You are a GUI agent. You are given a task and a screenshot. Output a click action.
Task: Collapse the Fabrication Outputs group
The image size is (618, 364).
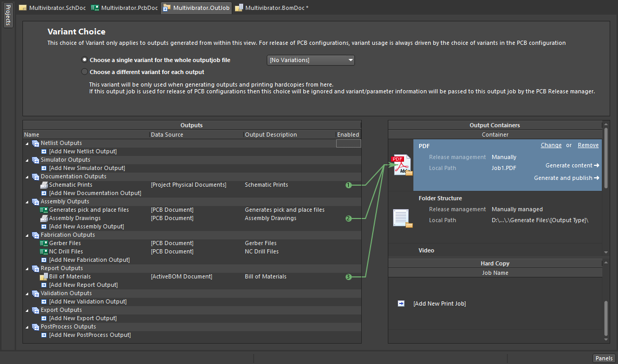click(x=27, y=235)
